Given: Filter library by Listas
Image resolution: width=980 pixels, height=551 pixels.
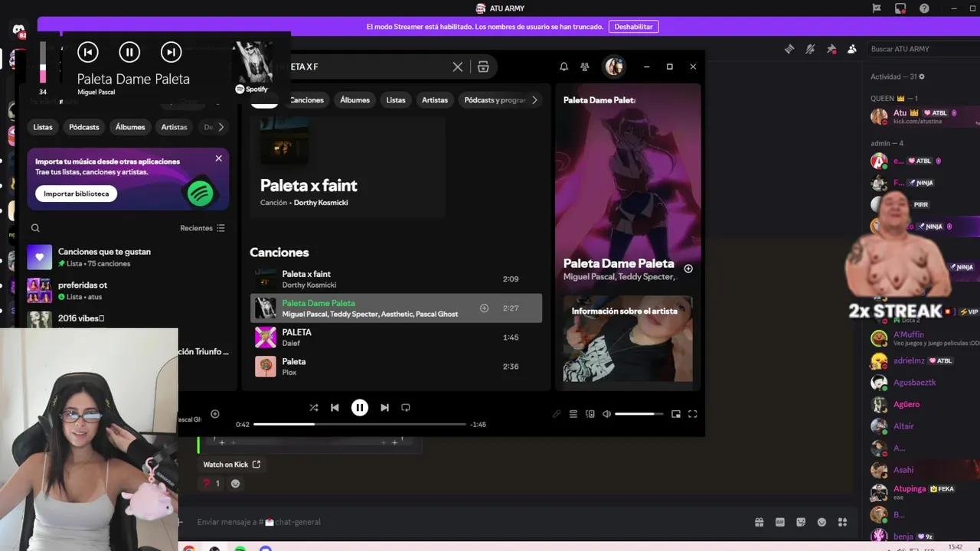Looking at the screenshot, I should click(43, 127).
